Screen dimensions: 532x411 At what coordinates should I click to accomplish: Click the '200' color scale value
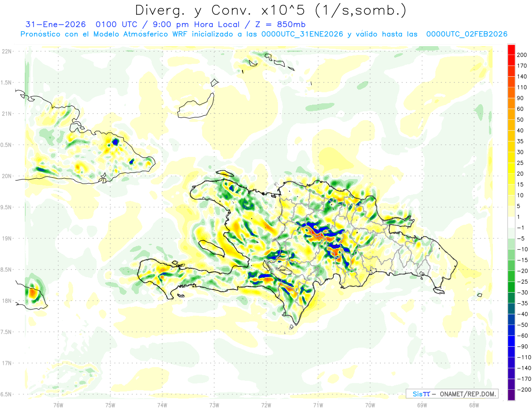click(522, 55)
